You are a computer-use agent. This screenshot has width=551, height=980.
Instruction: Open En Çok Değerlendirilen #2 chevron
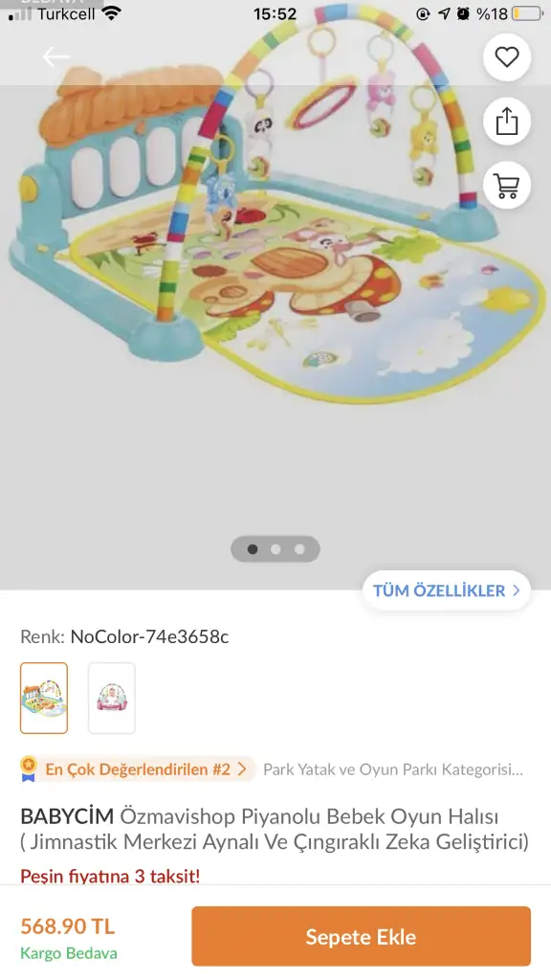click(242, 769)
